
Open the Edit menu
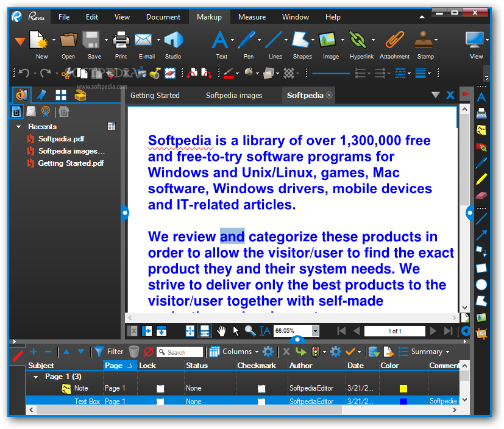pyautogui.click(x=92, y=16)
